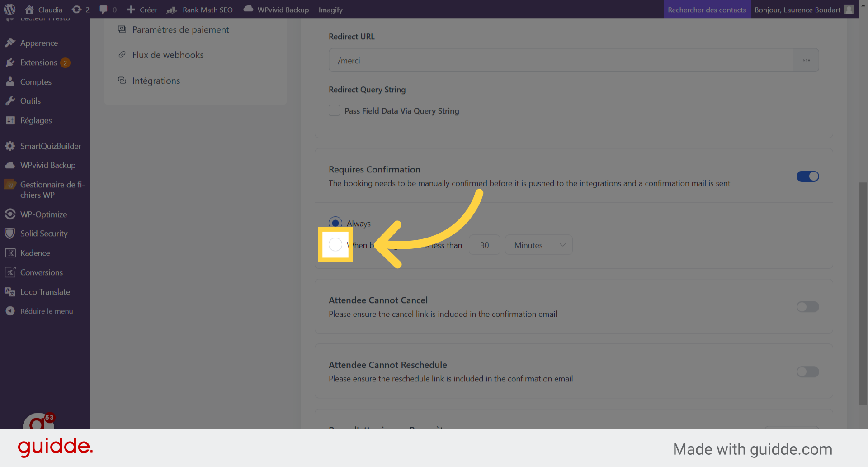This screenshot has width=868, height=467.
Task: Click the Gestionnaire de fichiers folder icon
Action: (10, 185)
